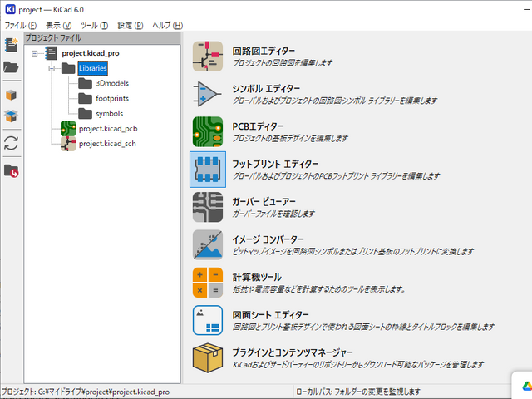Click the project.kicad_pro file icon
Screen dimensions: 532x399
pyautogui.click(x=52, y=53)
